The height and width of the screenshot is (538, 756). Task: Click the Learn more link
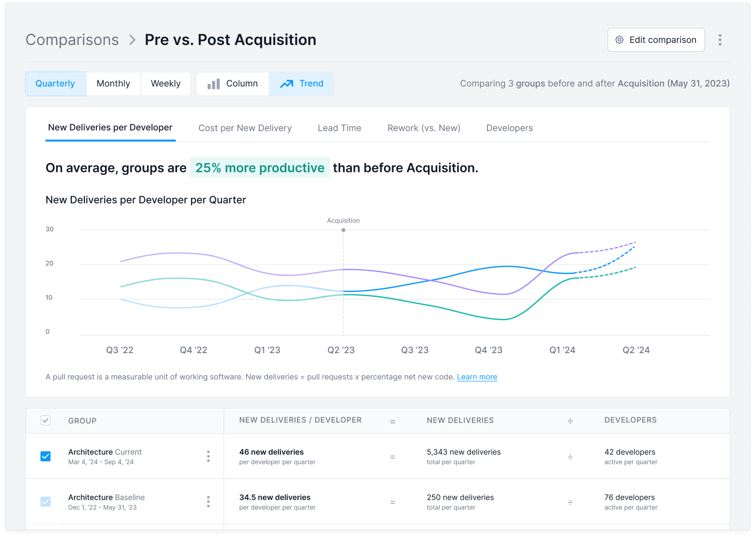click(x=477, y=377)
